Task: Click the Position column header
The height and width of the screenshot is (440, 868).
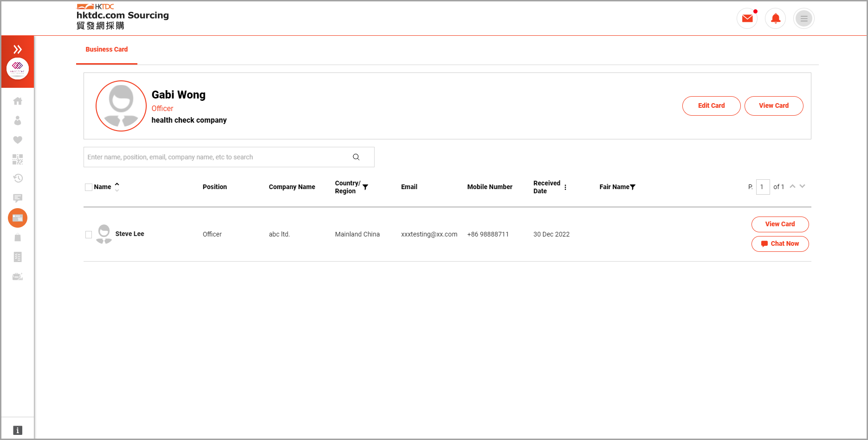Action: [x=215, y=187]
